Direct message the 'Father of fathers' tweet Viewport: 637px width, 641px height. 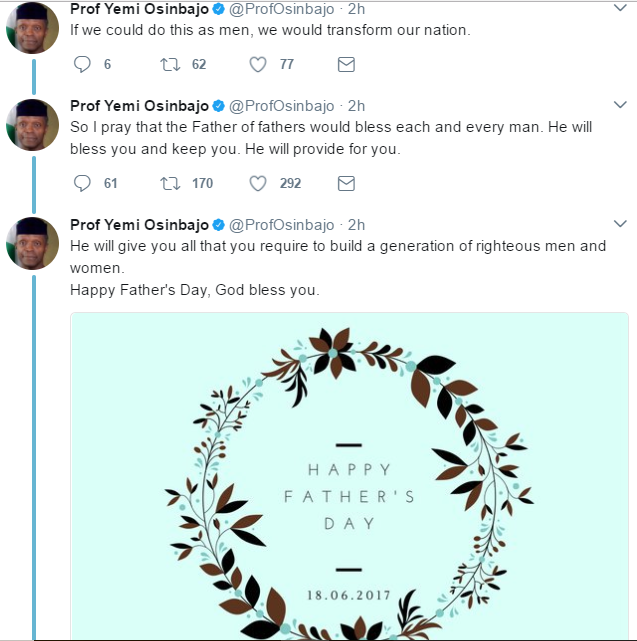click(x=346, y=183)
